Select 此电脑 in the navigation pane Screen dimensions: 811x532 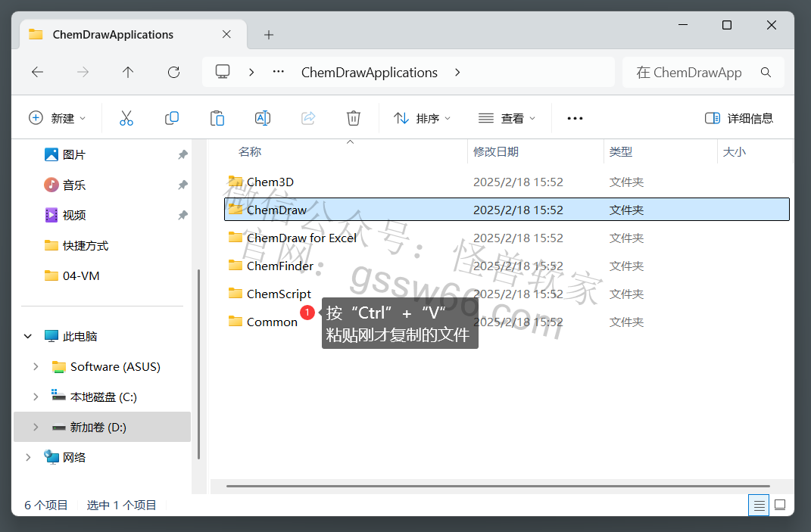pyautogui.click(x=71, y=336)
